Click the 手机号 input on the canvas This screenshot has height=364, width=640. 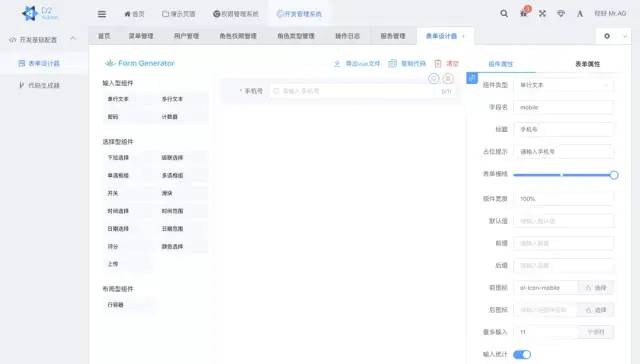click(362, 91)
